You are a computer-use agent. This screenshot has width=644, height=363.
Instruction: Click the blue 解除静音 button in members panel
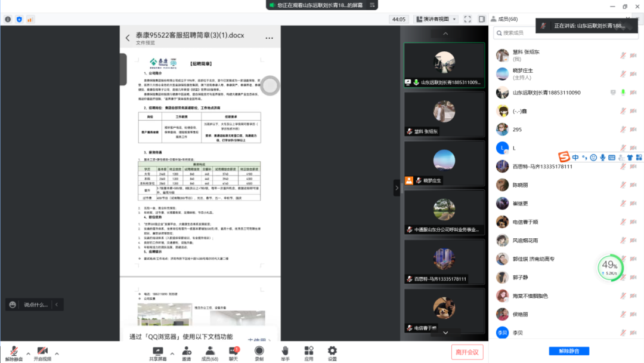point(568,351)
